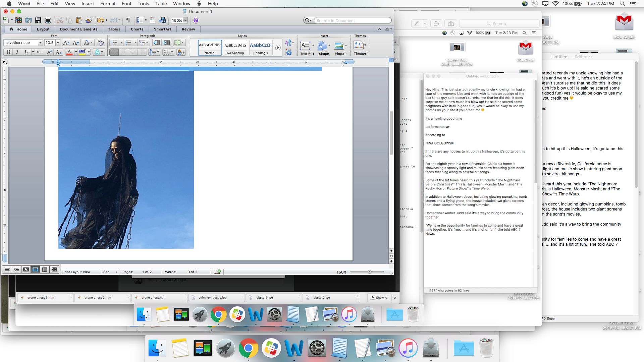The width and height of the screenshot is (644, 362).
Task: Toggle the No Spacing style option
Action: pyautogui.click(x=235, y=47)
